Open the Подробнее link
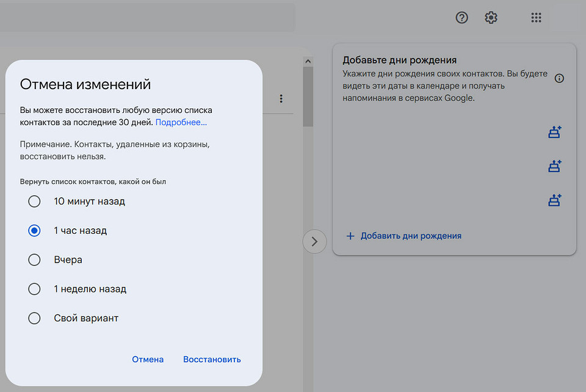The height and width of the screenshot is (392, 586). coord(180,122)
